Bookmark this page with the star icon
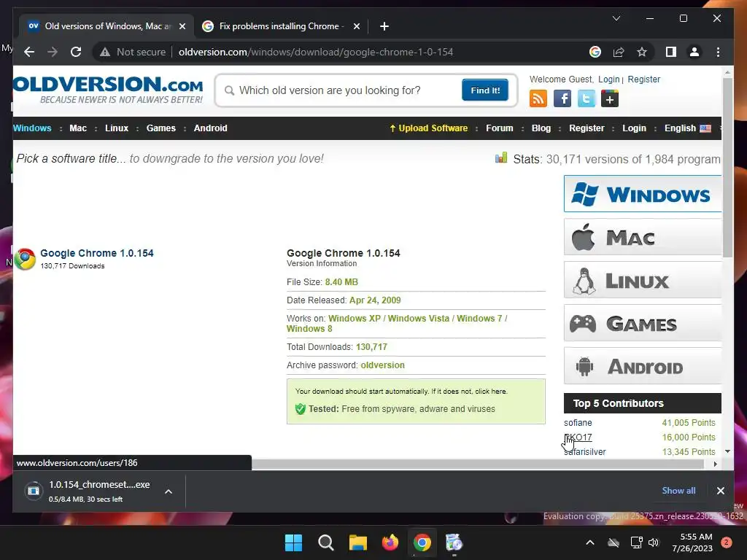 pos(642,52)
